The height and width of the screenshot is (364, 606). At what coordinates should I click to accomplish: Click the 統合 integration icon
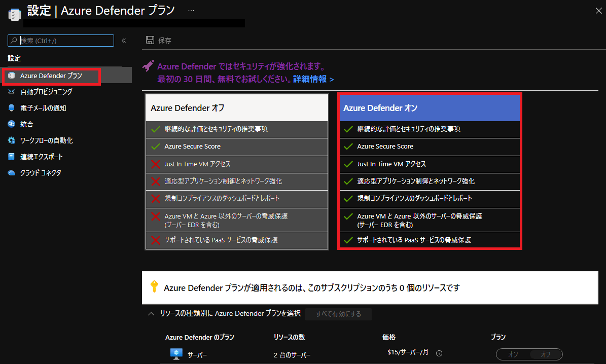click(x=12, y=124)
